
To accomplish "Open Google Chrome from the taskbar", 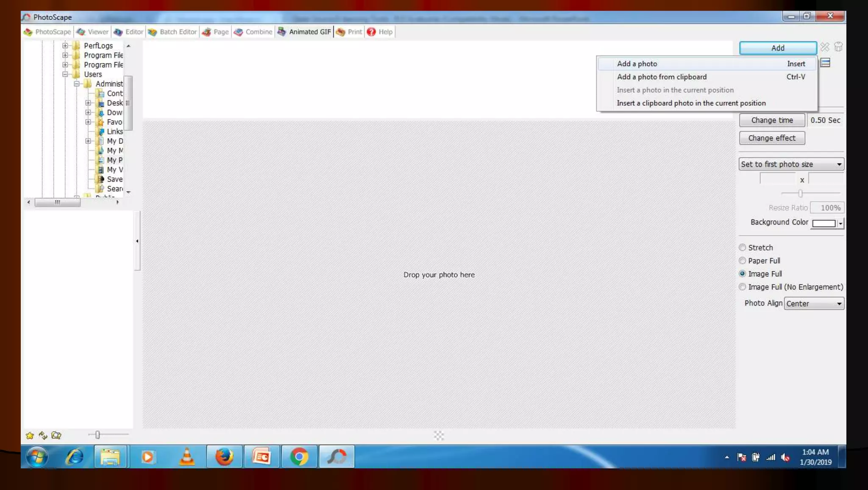I will pos(299,456).
